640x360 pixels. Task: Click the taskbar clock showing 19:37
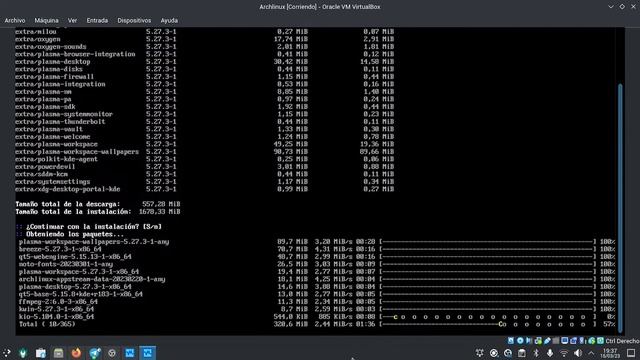pos(610,353)
